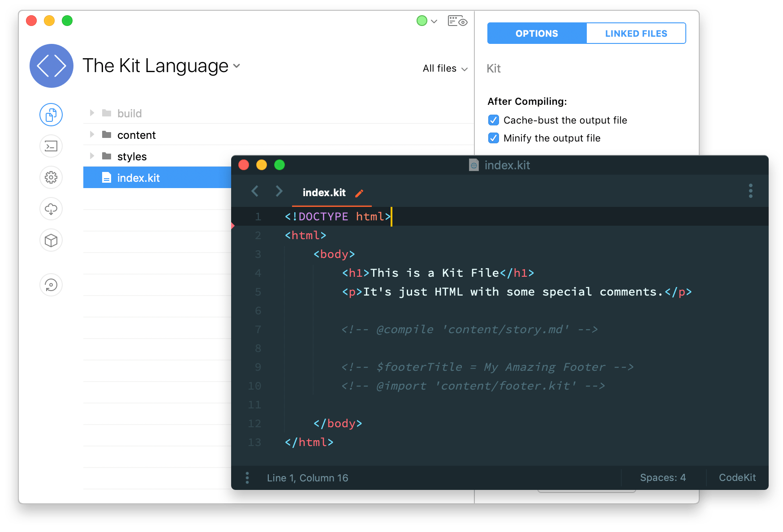Screen dimensions: 783x532
Task: Select index.kit in the file list
Action: point(158,177)
